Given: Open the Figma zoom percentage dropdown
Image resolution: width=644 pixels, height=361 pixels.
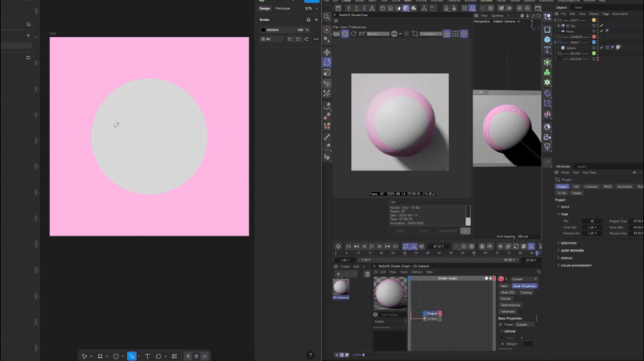Looking at the screenshot, I should pos(311,8).
